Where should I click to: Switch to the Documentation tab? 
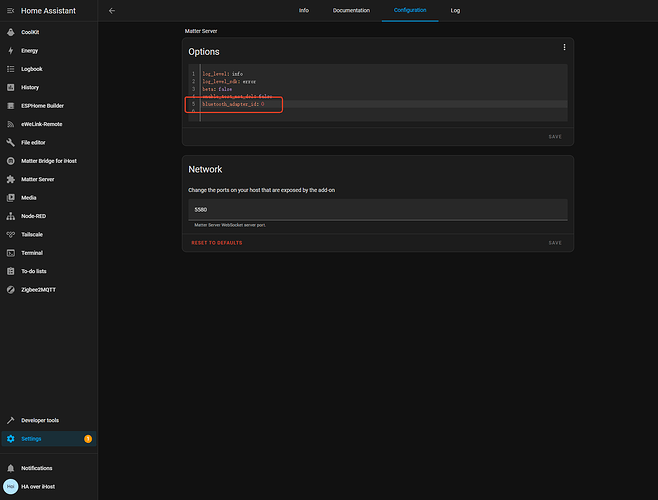point(351,10)
